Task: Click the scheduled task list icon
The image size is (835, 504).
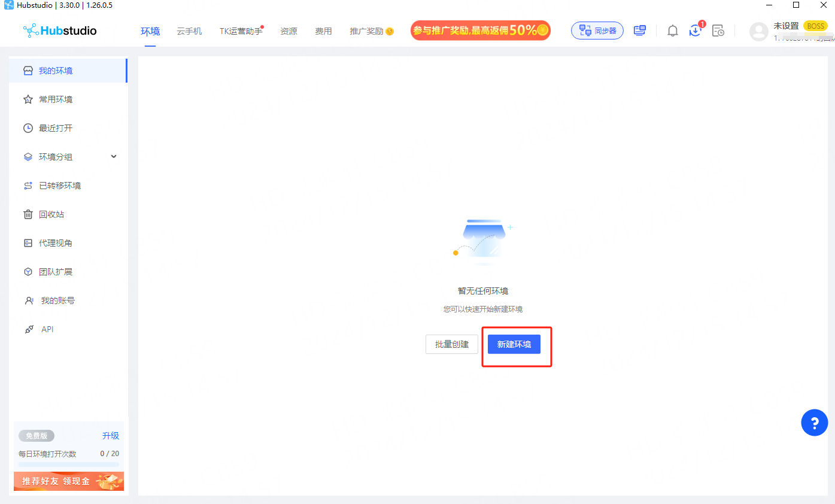Action: coord(718,31)
